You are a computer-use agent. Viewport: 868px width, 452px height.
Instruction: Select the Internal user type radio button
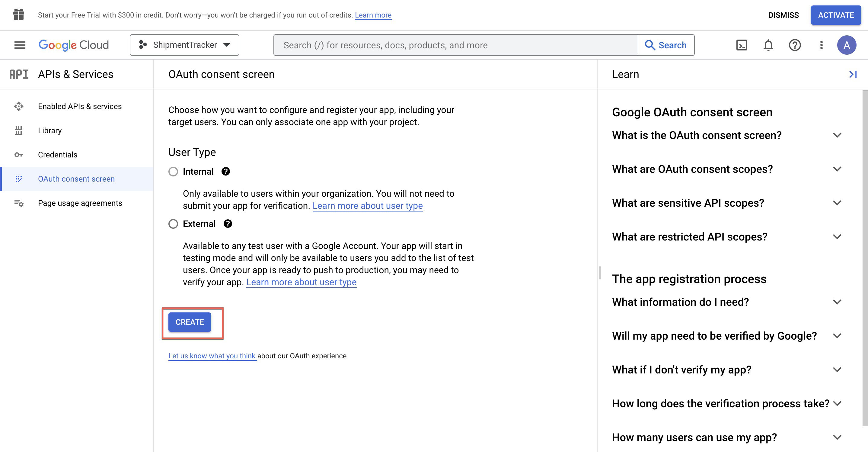click(x=173, y=171)
